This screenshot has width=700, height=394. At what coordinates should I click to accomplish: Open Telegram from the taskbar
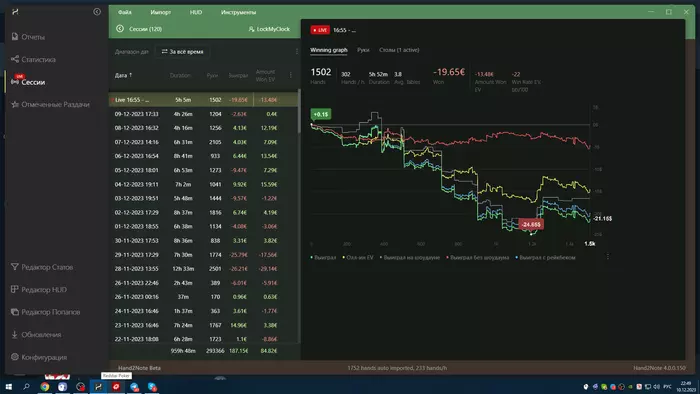(134, 387)
